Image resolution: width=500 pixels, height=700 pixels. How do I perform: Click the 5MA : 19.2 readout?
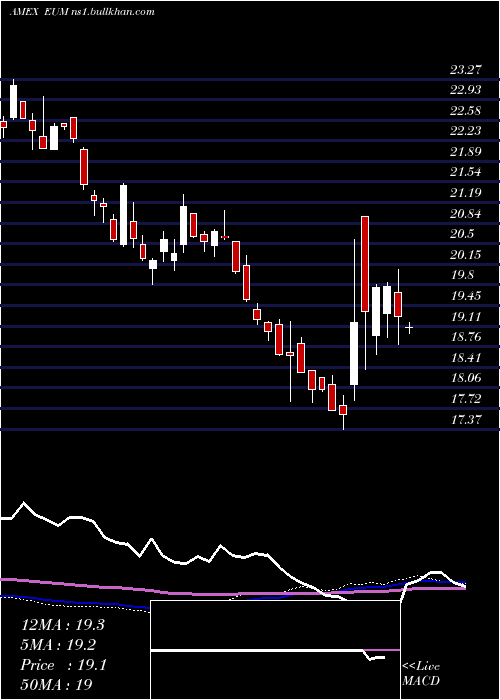click(58, 645)
